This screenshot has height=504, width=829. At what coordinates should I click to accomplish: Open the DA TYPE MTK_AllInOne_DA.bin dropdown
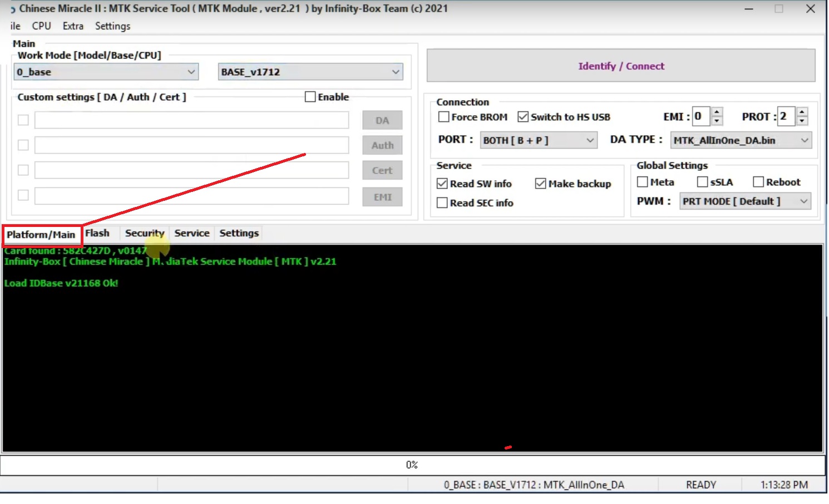741,140
